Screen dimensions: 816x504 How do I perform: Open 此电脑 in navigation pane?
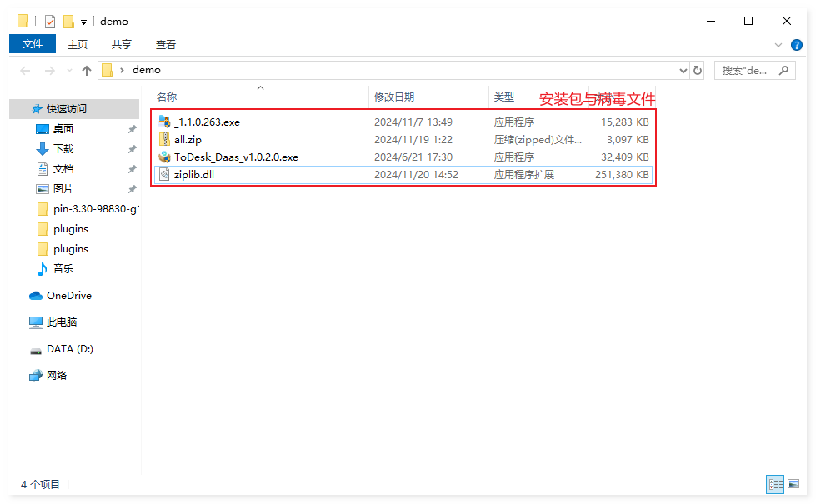point(62,322)
